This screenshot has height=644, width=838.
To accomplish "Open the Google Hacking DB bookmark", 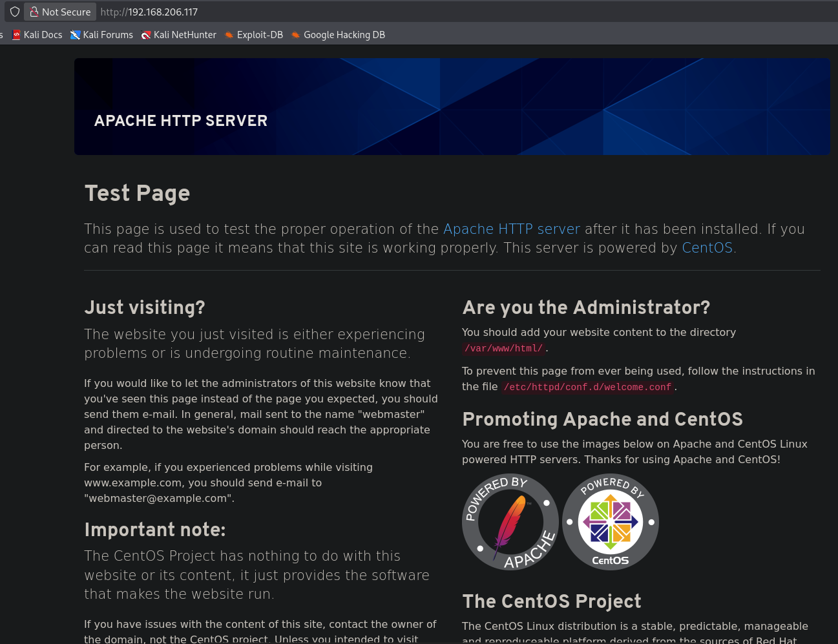I will click(x=338, y=35).
